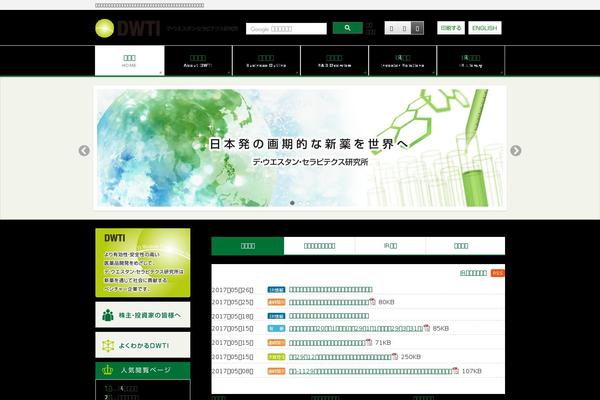Viewport: 600px width, 400px height.
Task: Select the medium font size button
Action: pos(403,29)
